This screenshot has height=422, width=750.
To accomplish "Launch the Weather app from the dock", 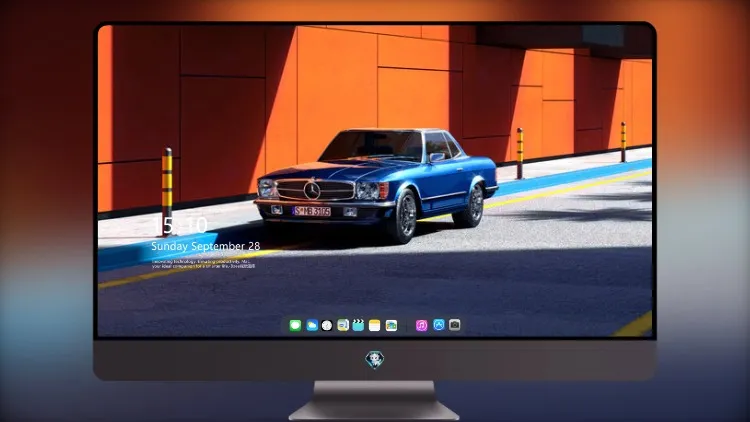I will click(312, 326).
